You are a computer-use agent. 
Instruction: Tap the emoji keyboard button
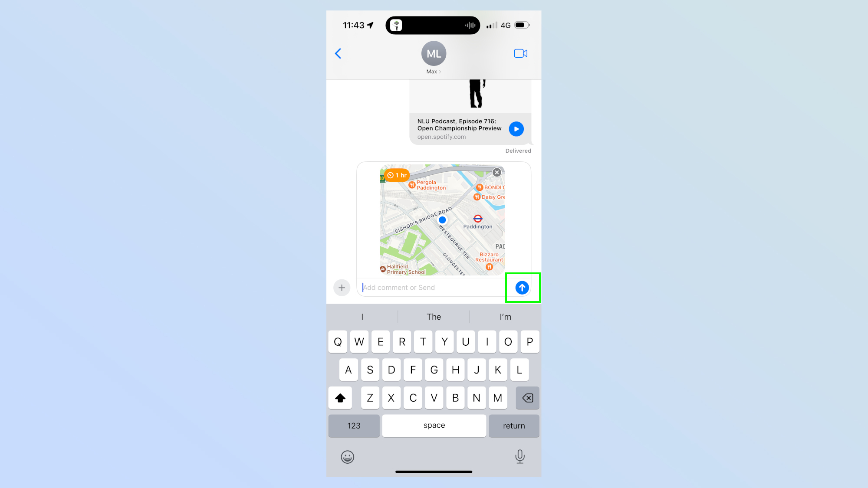click(x=347, y=456)
